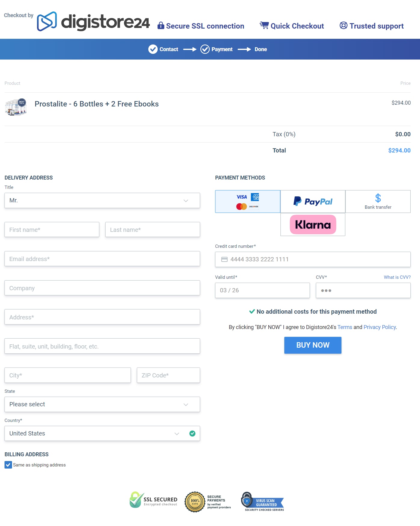
Task: Click the green check beside No additional costs
Action: coord(252,312)
